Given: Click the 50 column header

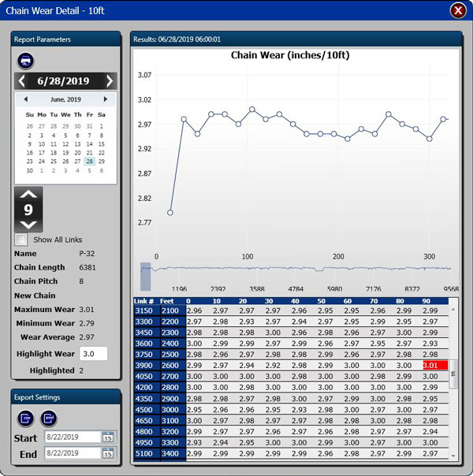Looking at the screenshot, I should 321,301.
